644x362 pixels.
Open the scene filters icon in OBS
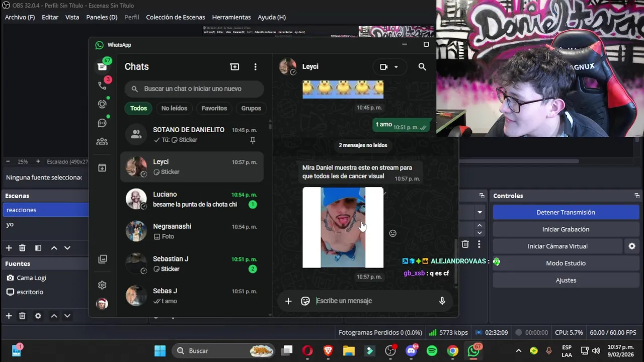pyautogui.click(x=38, y=248)
